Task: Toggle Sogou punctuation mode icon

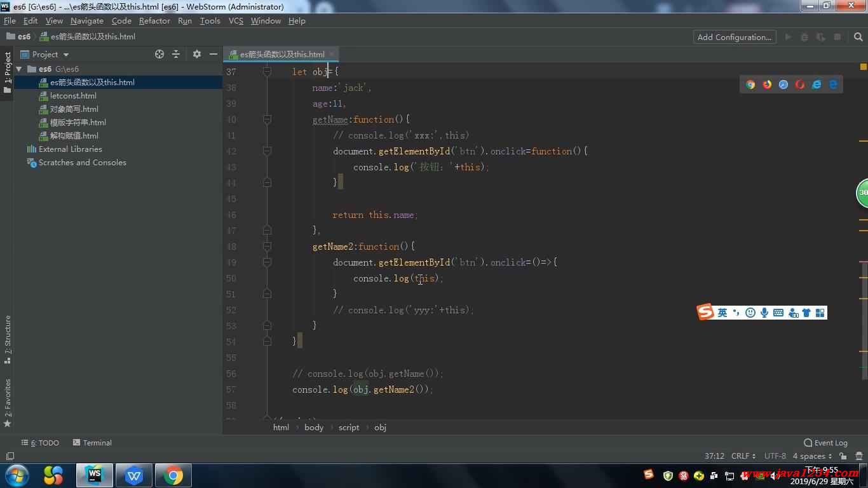Action: [x=736, y=313]
